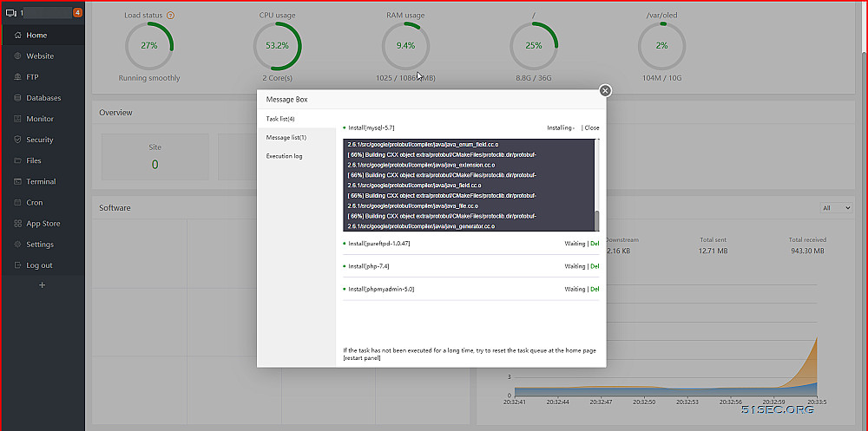Screen dimensions: 868x431
Task: Open the All dropdown in traffic panel
Action: coord(836,208)
